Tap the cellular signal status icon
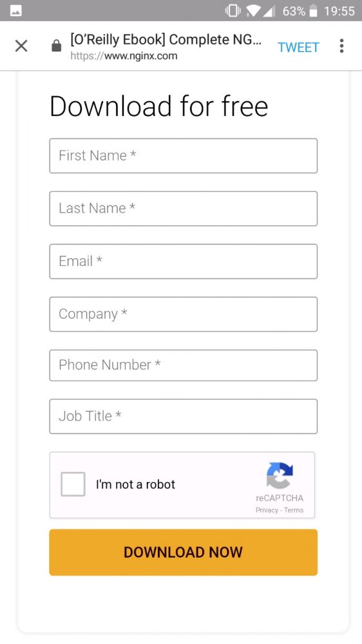The width and height of the screenshot is (362, 644). pos(269,12)
